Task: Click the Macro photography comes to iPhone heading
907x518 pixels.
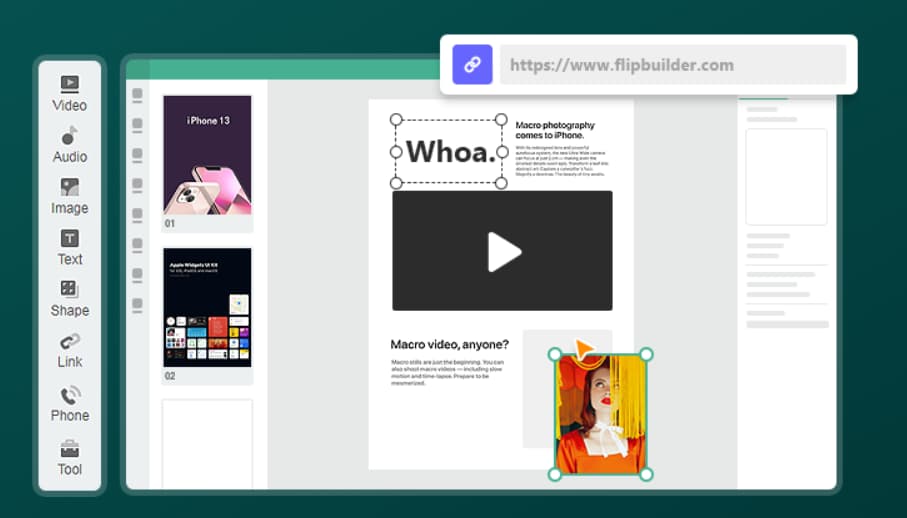Action: point(555,130)
